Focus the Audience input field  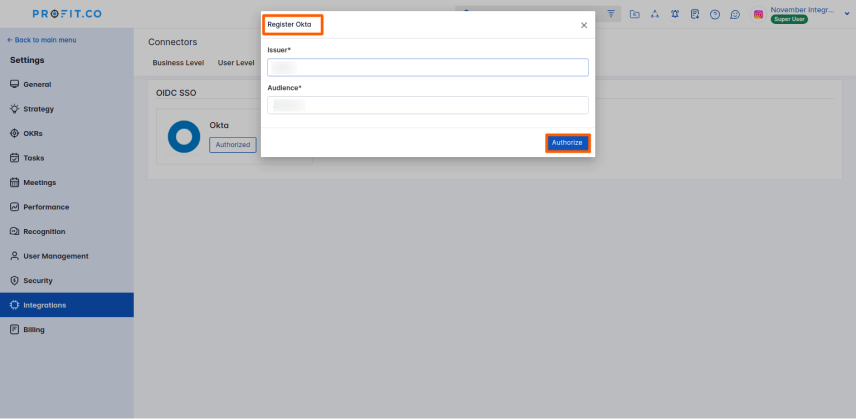pos(427,105)
